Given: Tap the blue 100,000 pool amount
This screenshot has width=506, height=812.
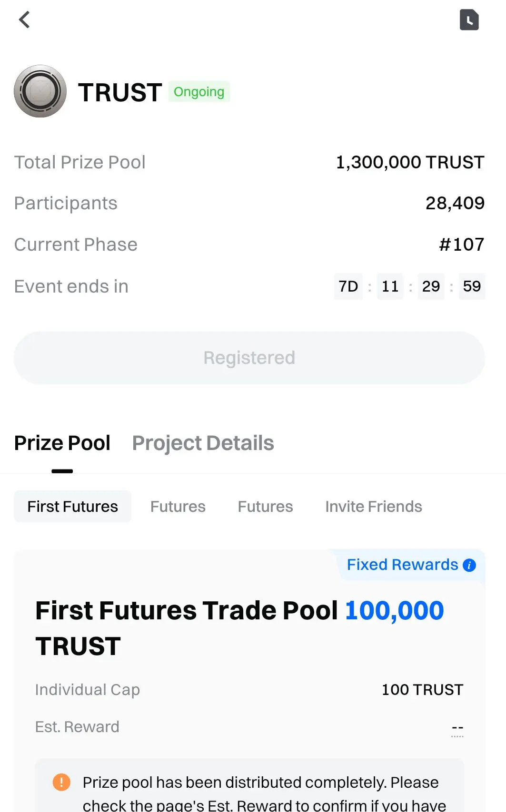Looking at the screenshot, I should point(394,610).
